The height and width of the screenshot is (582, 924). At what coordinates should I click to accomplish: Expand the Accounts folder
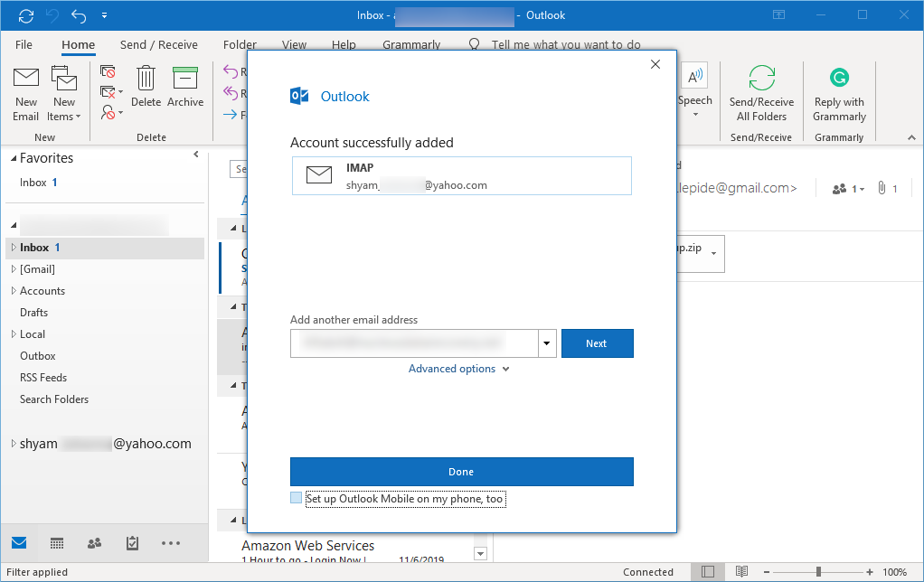pyautogui.click(x=14, y=290)
